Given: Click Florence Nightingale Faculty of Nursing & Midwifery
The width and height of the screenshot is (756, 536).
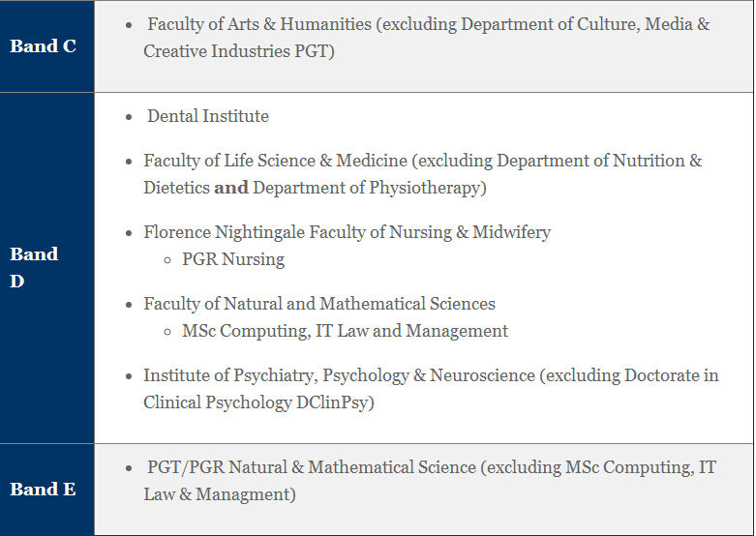Looking at the screenshot, I should tap(347, 232).
